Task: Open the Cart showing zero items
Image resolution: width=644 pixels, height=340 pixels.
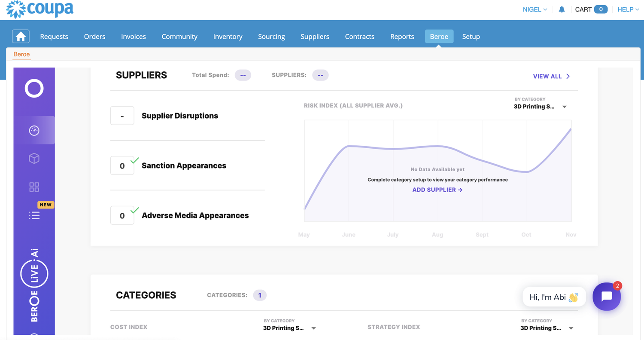Action: (591, 9)
